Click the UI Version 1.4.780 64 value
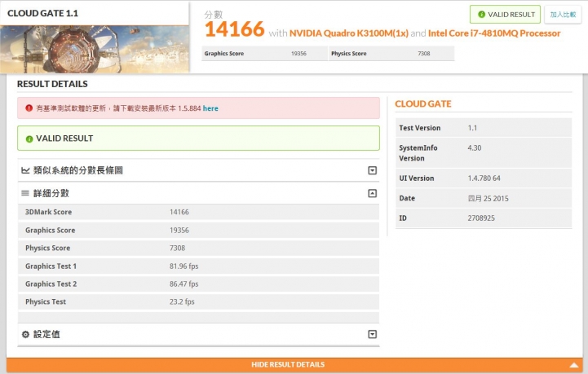Viewport: 588px width, 374px height. pyautogui.click(x=484, y=178)
